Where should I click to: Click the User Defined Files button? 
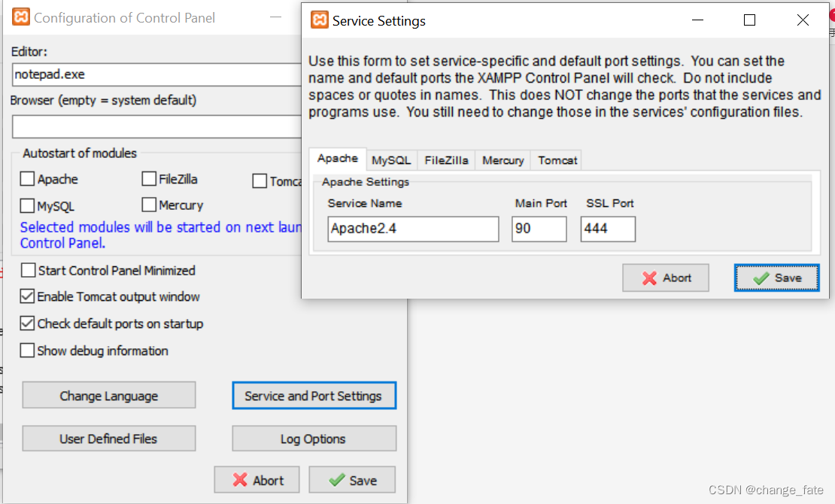tap(108, 439)
